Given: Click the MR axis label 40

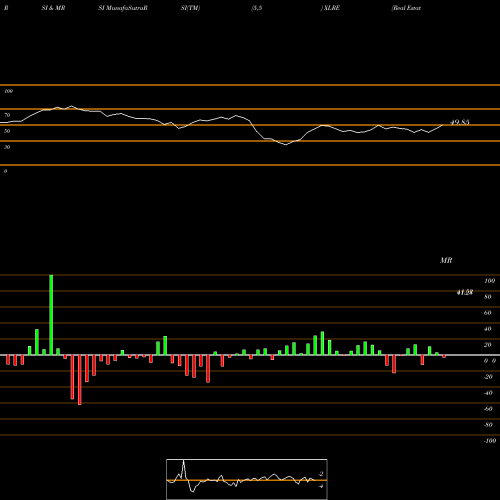Looking at the screenshot, I should click(488, 329).
